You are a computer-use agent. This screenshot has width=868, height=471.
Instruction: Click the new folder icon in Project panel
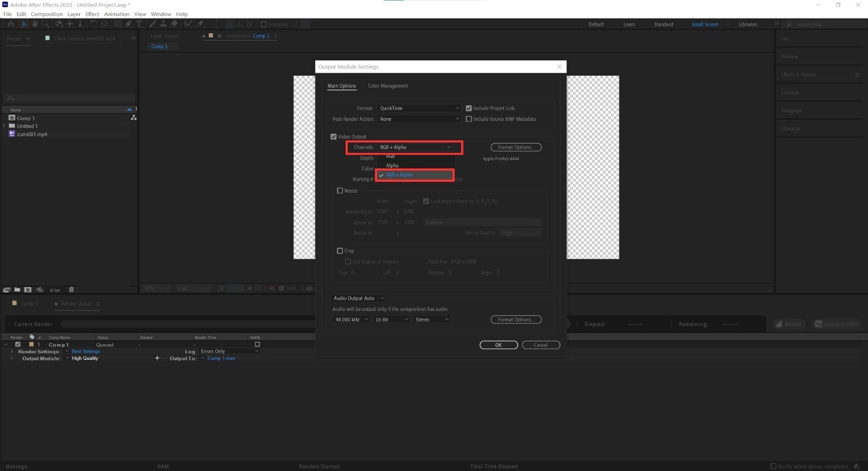click(17, 290)
